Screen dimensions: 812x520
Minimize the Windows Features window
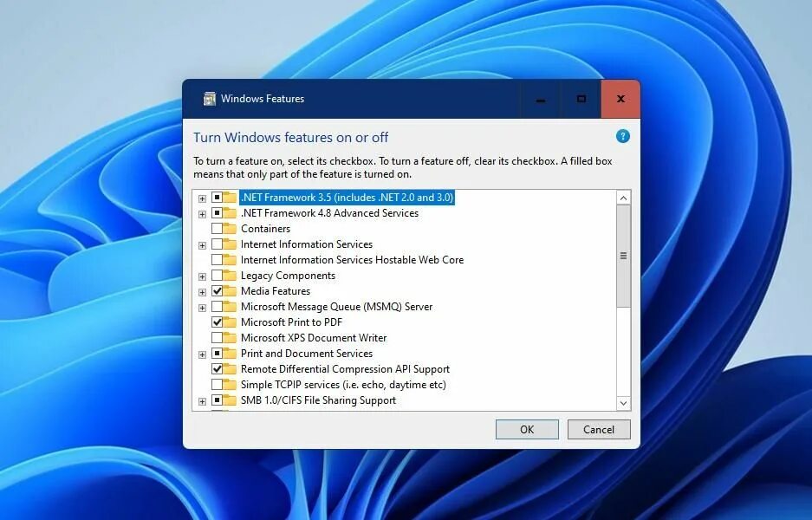540,99
